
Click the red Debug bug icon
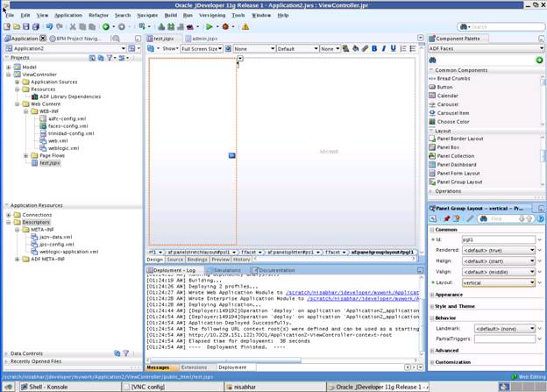click(x=225, y=26)
